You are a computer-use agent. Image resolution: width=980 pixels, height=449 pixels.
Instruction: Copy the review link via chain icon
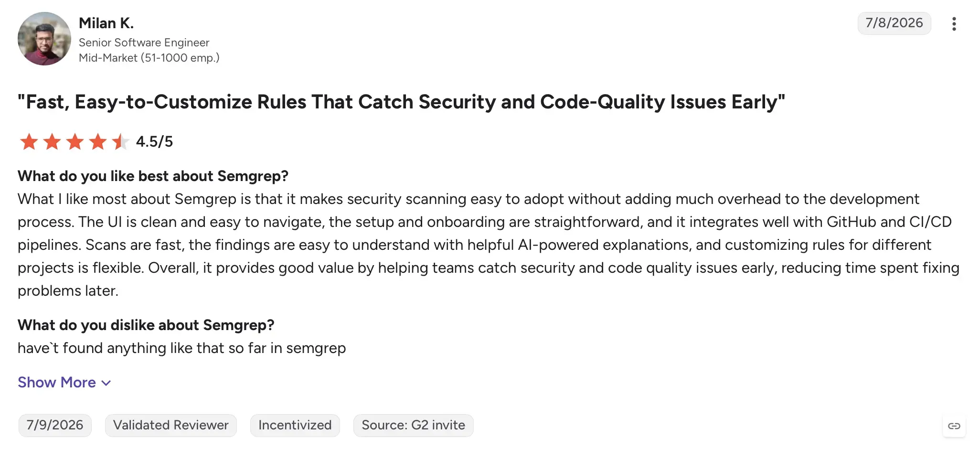tap(954, 426)
